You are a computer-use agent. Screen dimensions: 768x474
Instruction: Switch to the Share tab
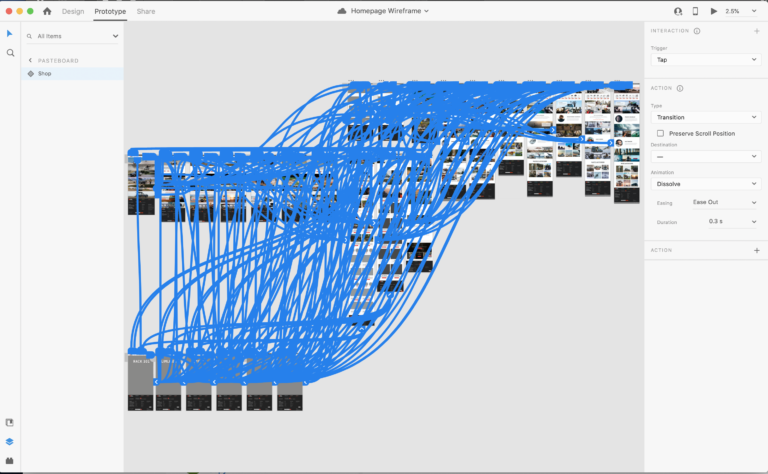pyautogui.click(x=146, y=11)
